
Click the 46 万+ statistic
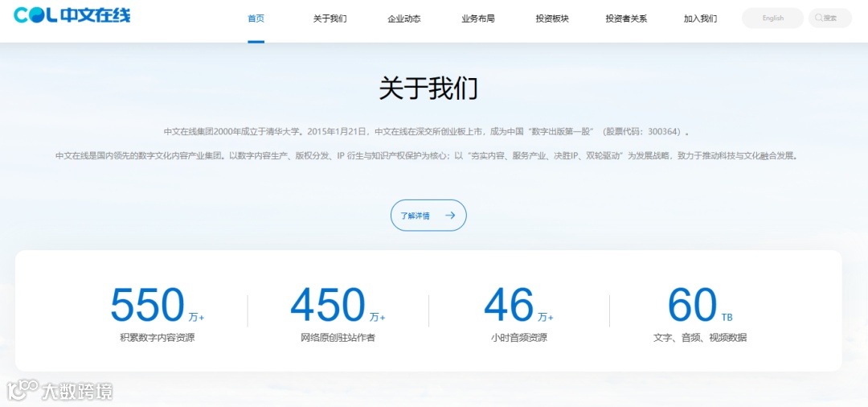[x=518, y=305]
